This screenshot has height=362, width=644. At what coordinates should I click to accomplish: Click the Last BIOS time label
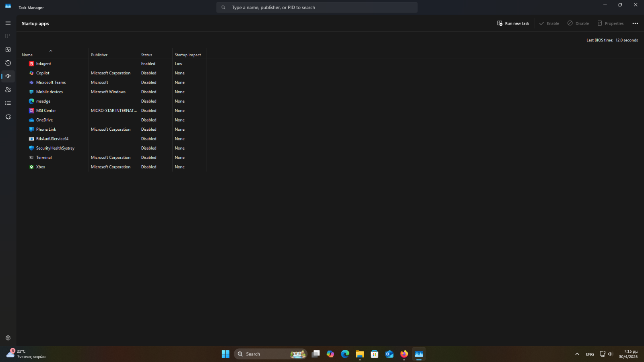pyautogui.click(x=600, y=40)
